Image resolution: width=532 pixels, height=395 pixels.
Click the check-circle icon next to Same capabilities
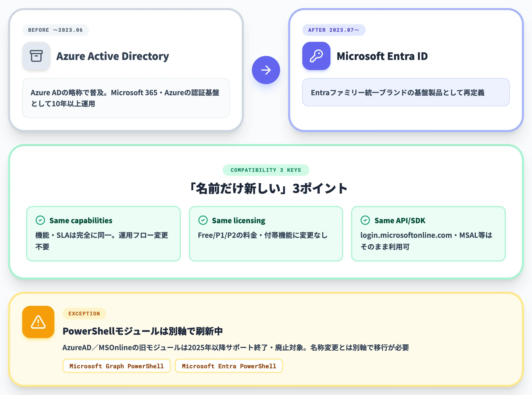(x=40, y=220)
